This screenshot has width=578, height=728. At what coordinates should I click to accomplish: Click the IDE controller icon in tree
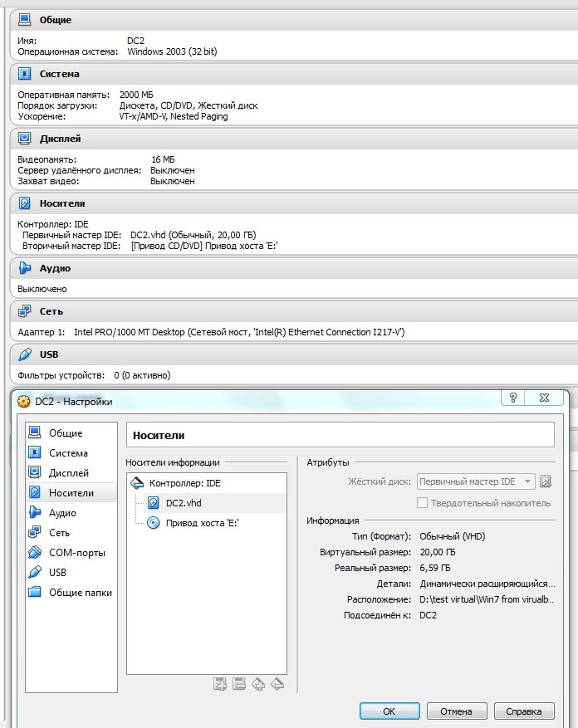[137, 483]
